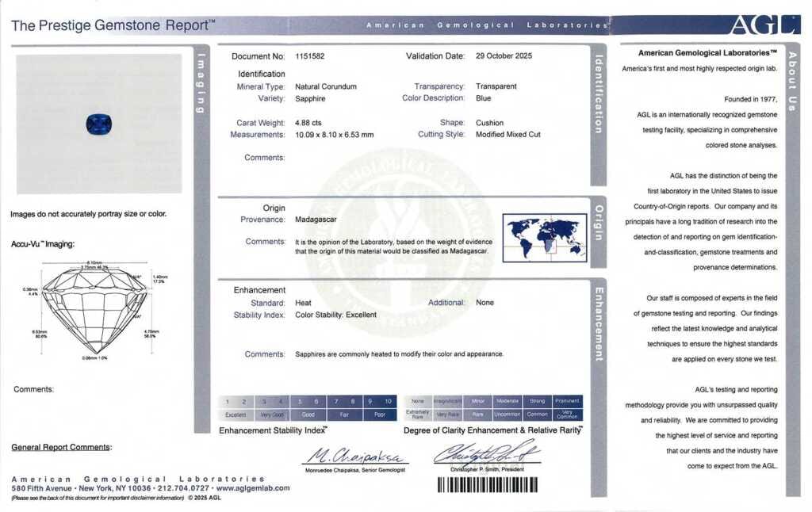Click the "Prominent" clarity enhancement cell
Image resolution: width=812 pixels, height=512 pixels.
click(567, 401)
